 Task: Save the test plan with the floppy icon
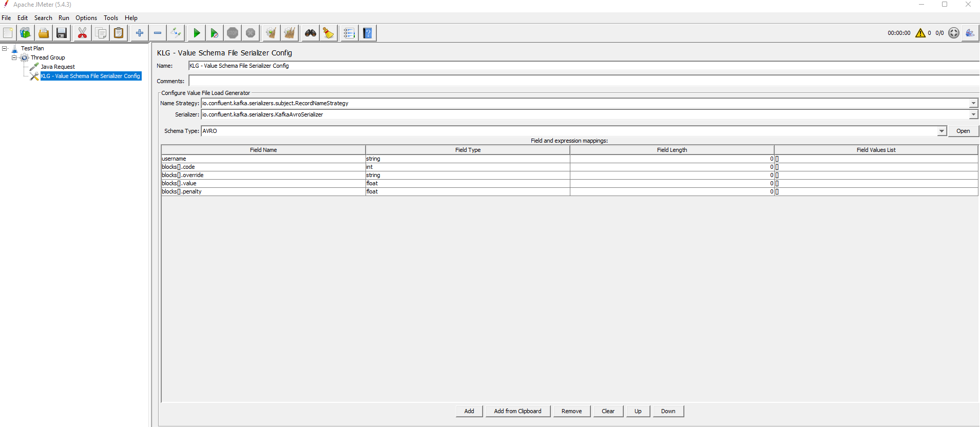click(x=62, y=33)
